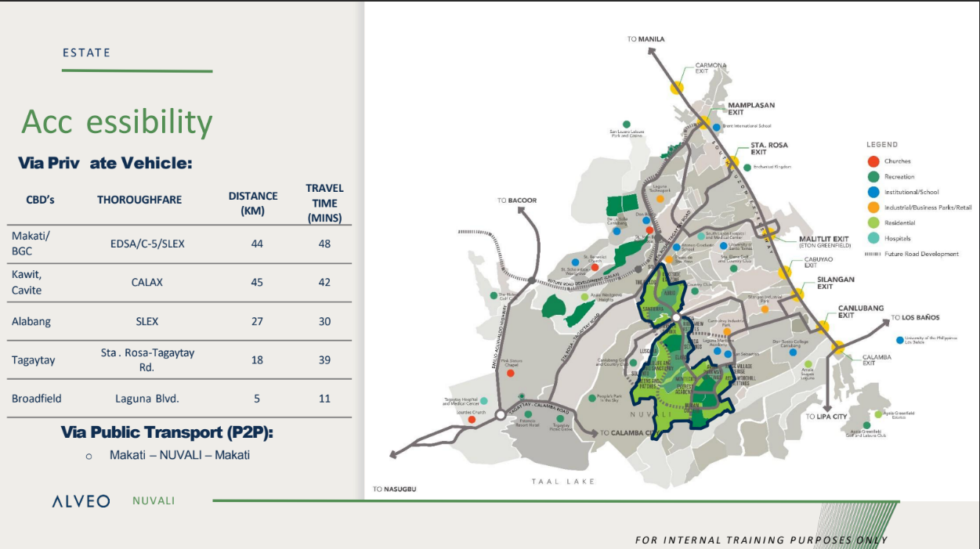Click the 'Tagaytay' table cell
The width and height of the screenshot is (980, 549).
coord(33,360)
